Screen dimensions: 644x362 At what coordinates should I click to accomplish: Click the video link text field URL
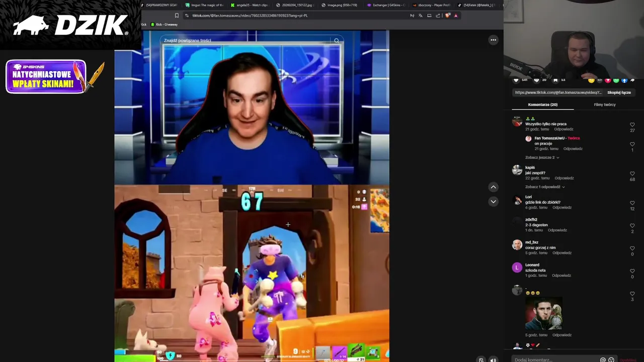[x=558, y=93]
